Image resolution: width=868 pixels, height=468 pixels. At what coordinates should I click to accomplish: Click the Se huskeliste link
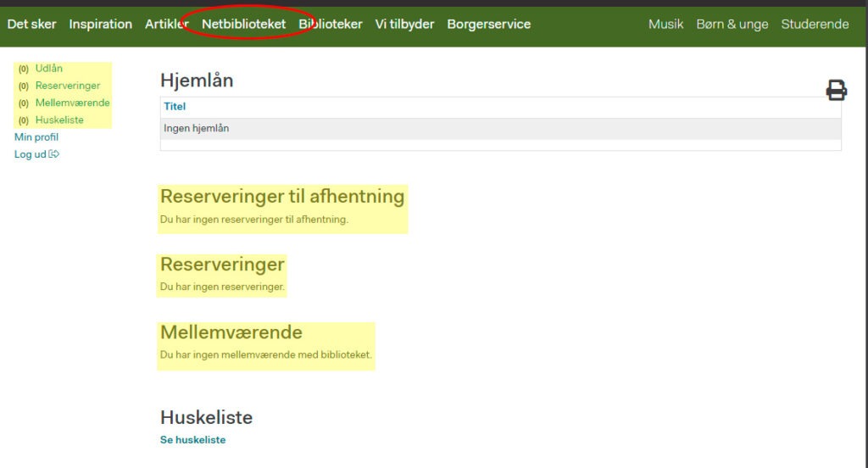click(x=192, y=440)
